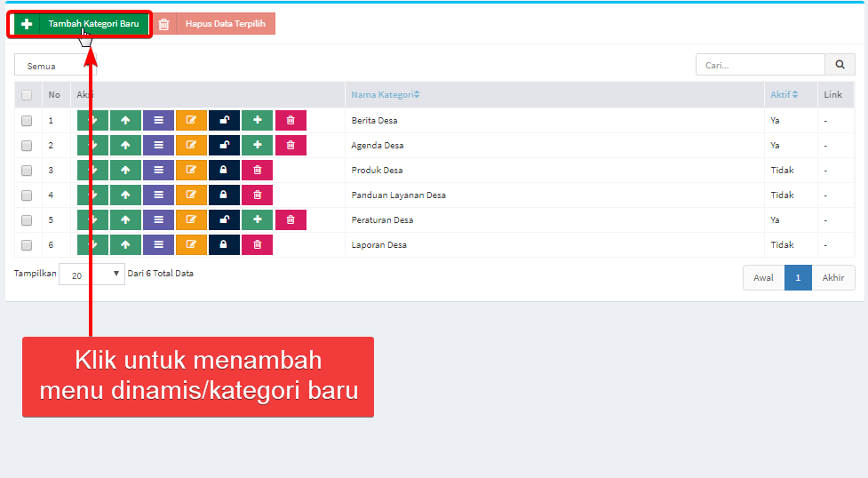Add sub-item via plus in Berita Desa row
The height and width of the screenshot is (478, 868).
258,120
